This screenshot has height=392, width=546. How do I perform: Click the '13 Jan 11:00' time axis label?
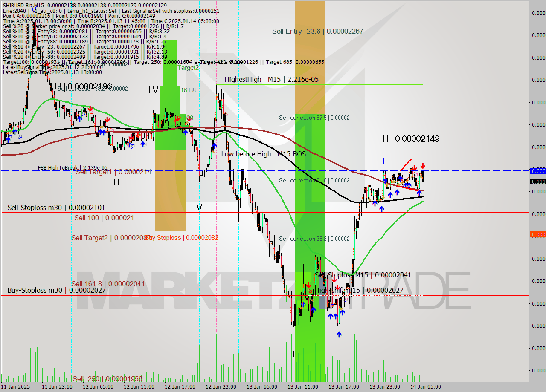tap(303, 386)
